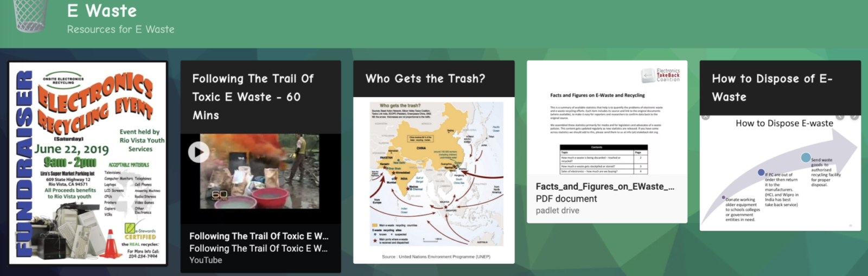This screenshot has width=868, height=276.
Task: Click the Electronics TakeBack Coalition logo
Action: [660, 75]
